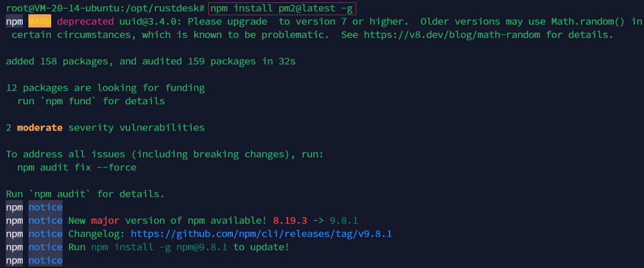Click the bold 'moderate' severity word
644x268 pixels.
tap(40, 128)
